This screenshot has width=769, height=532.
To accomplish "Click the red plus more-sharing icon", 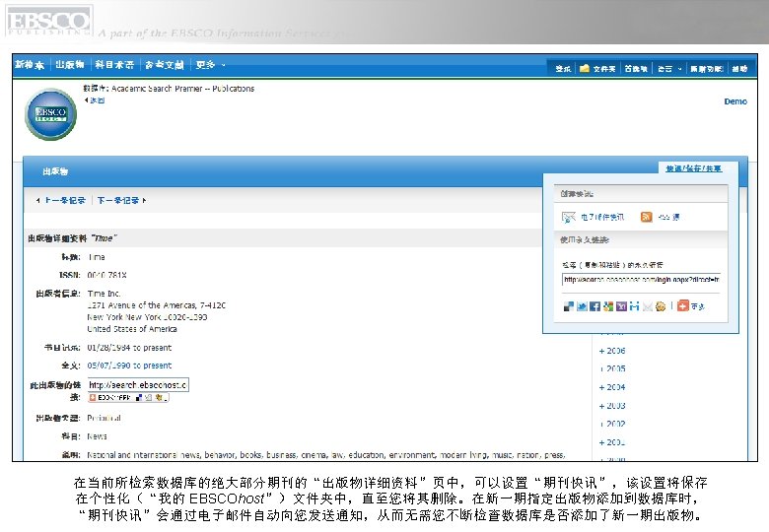I will point(682,306).
